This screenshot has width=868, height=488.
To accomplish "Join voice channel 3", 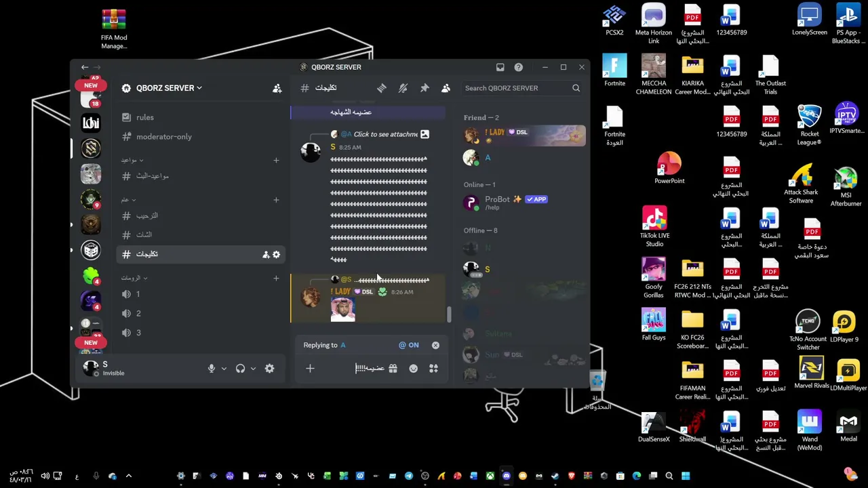I will pyautogui.click(x=201, y=333).
